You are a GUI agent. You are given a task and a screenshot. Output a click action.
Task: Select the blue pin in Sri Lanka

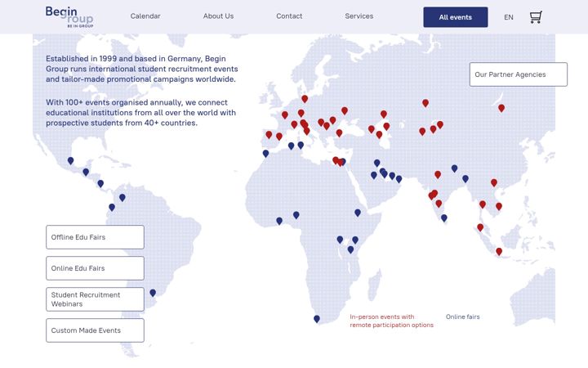coord(444,218)
